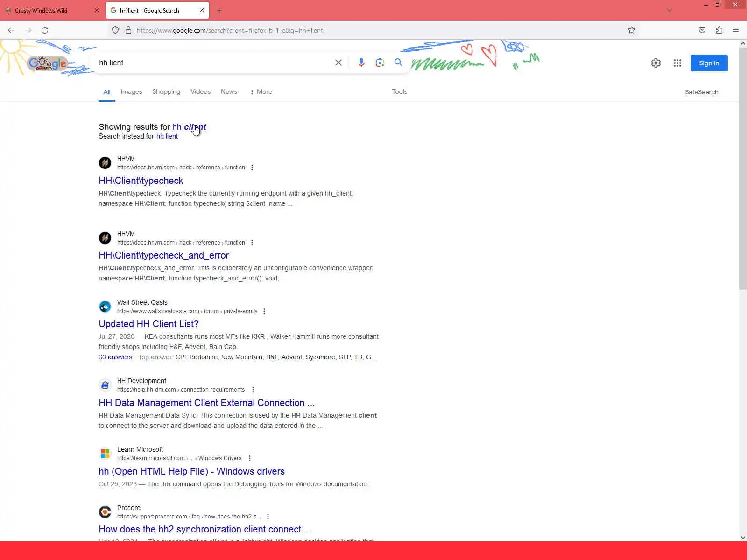
Task: Sign in to Google account
Action: coord(709,63)
